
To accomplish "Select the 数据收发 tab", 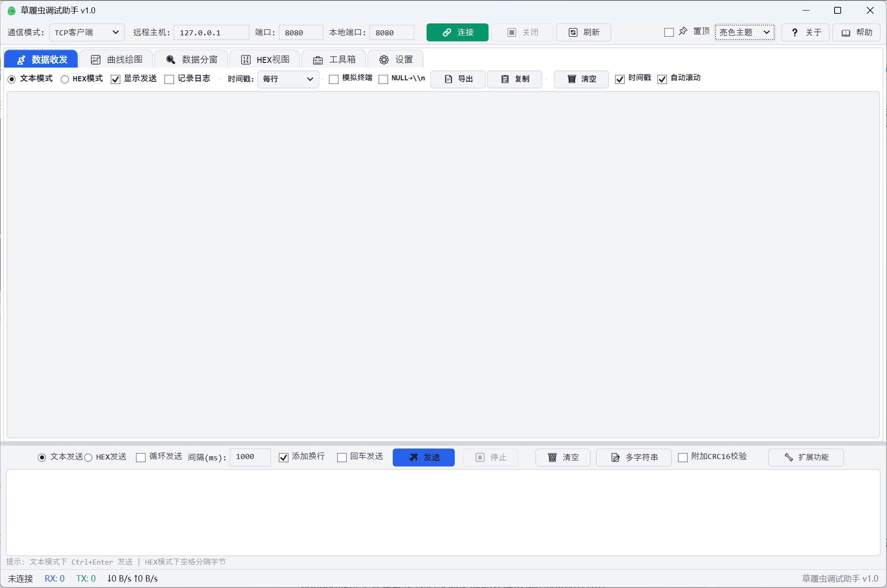I will pyautogui.click(x=41, y=60).
